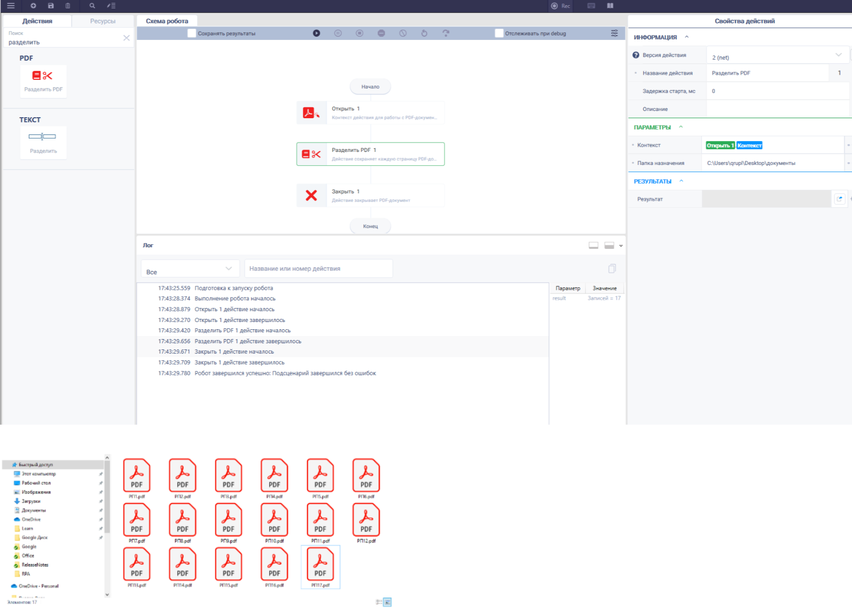The width and height of the screenshot is (852, 616).
Task: Switch to the Действия tab
Action: pyautogui.click(x=37, y=21)
